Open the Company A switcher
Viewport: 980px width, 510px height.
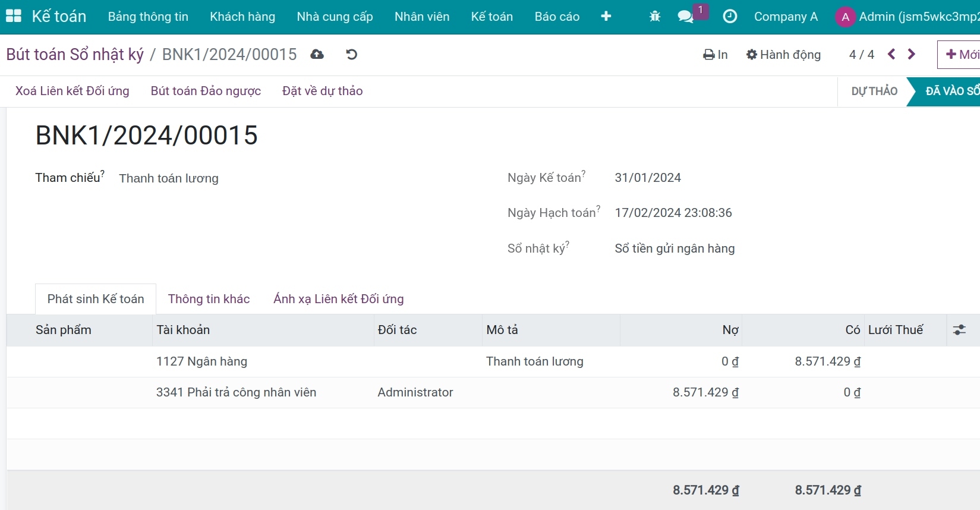pyautogui.click(x=786, y=17)
